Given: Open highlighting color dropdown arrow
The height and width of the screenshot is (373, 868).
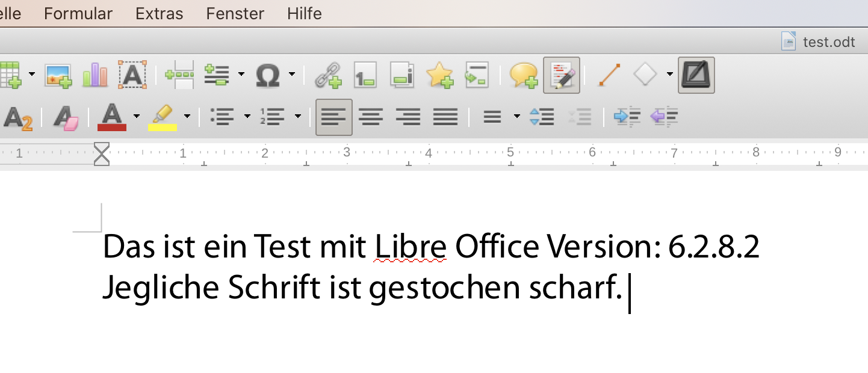Looking at the screenshot, I should (x=187, y=116).
